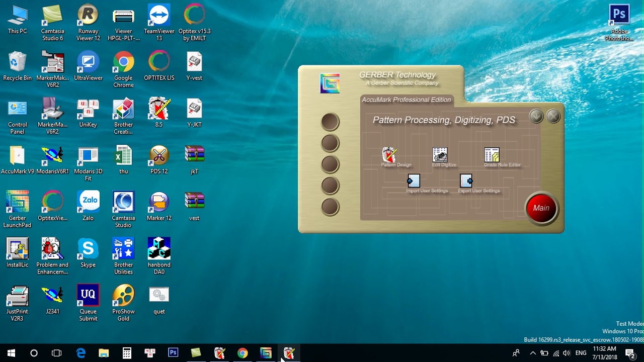Image resolution: width=644 pixels, height=362 pixels.
Task: Select the UltraViewer desktop icon
Action: click(88, 66)
